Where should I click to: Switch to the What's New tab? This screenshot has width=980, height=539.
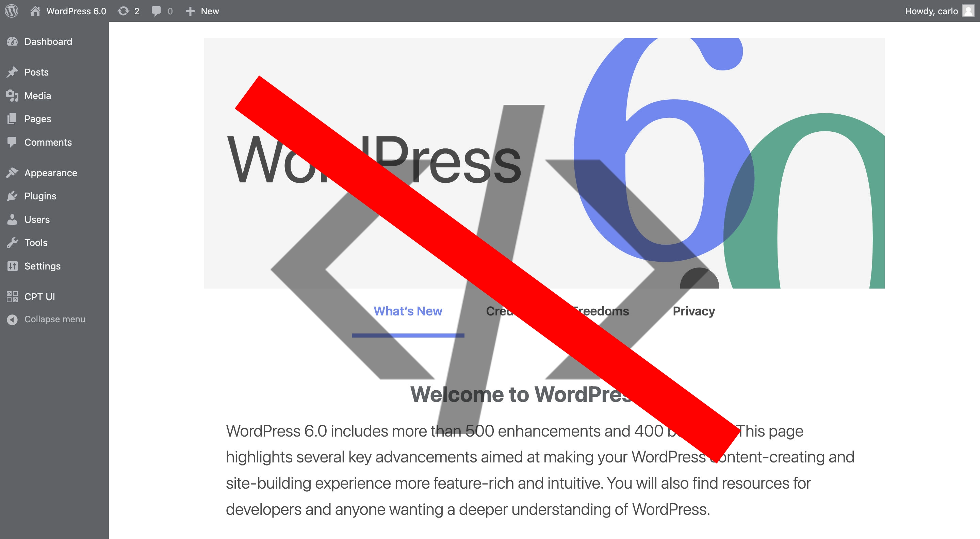click(x=408, y=311)
